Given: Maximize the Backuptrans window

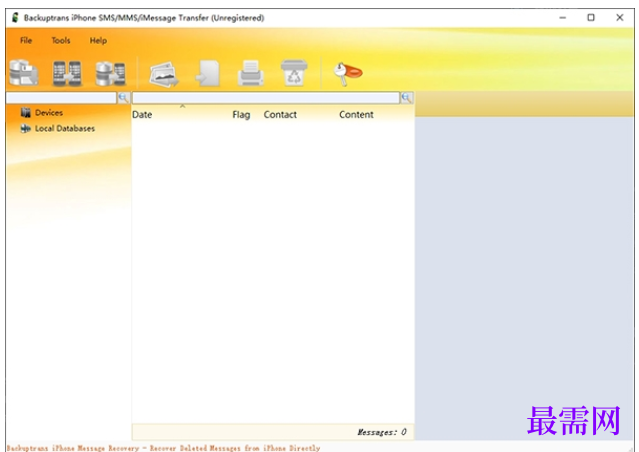Looking at the screenshot, I should (x=591, y=18).
